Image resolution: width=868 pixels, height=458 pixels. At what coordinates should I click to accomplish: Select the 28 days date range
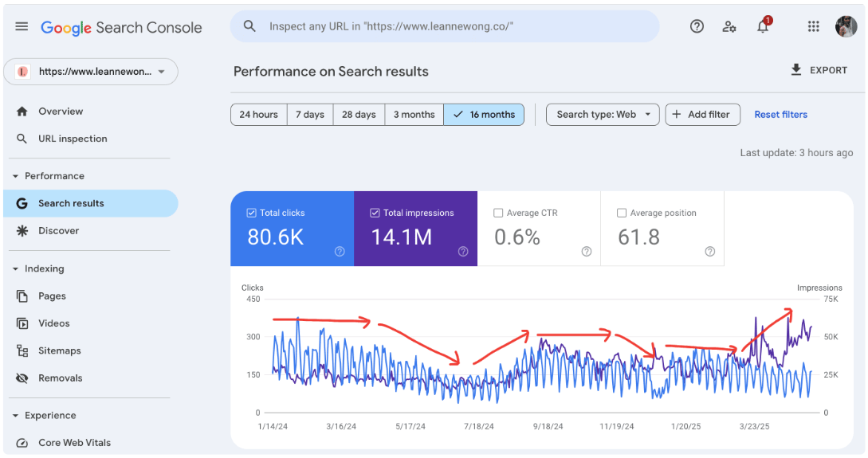[x=359, y=115]
